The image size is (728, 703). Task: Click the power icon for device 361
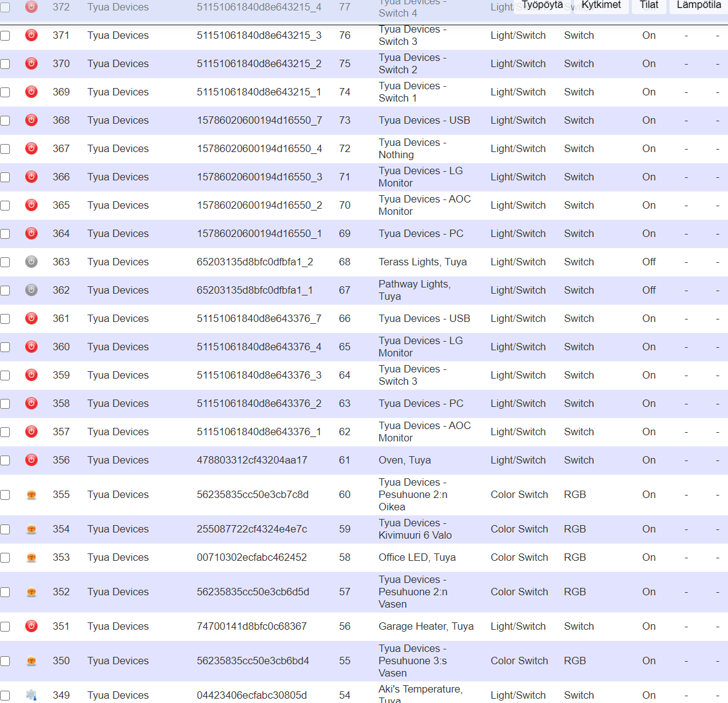tap(31, 318)
